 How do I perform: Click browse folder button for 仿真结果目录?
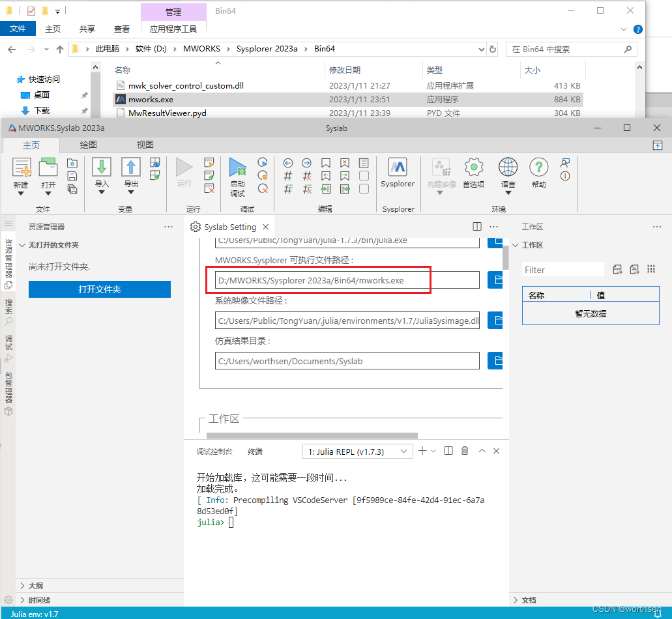tap(495, 361)
